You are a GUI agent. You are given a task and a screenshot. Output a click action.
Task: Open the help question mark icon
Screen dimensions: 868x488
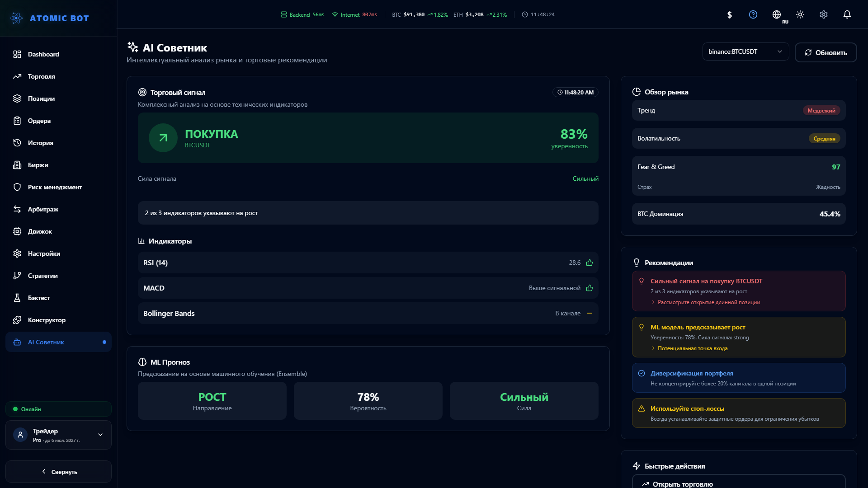click(x=753, y=14)
